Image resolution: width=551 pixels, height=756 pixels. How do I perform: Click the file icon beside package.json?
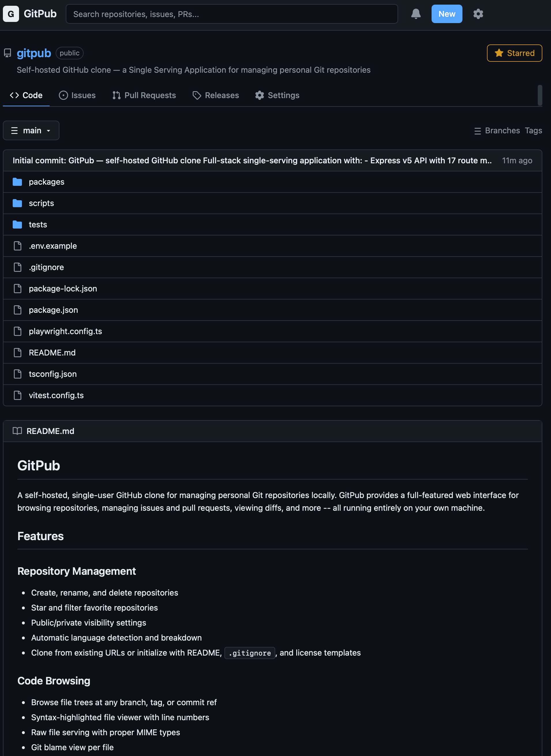(17, 310)
